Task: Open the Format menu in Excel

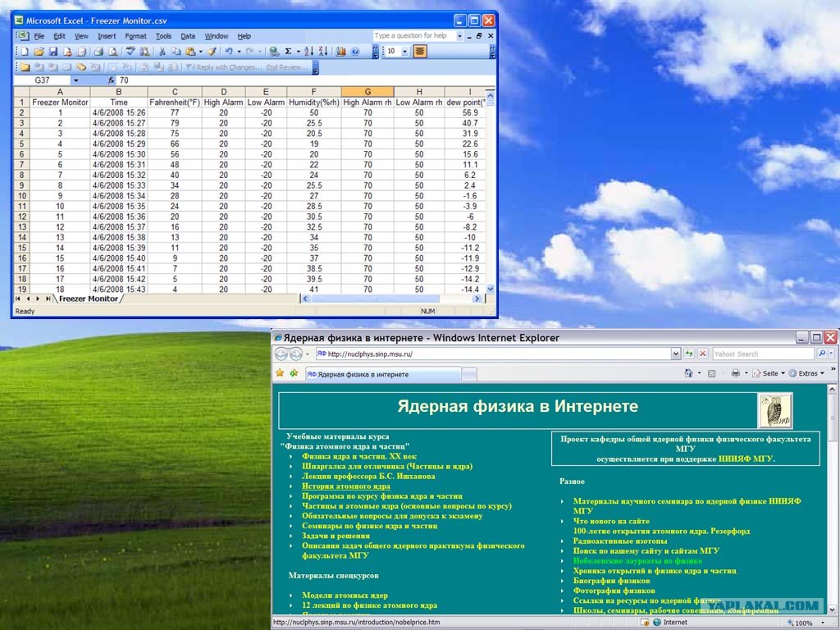Action: click(x=135, y=36)
